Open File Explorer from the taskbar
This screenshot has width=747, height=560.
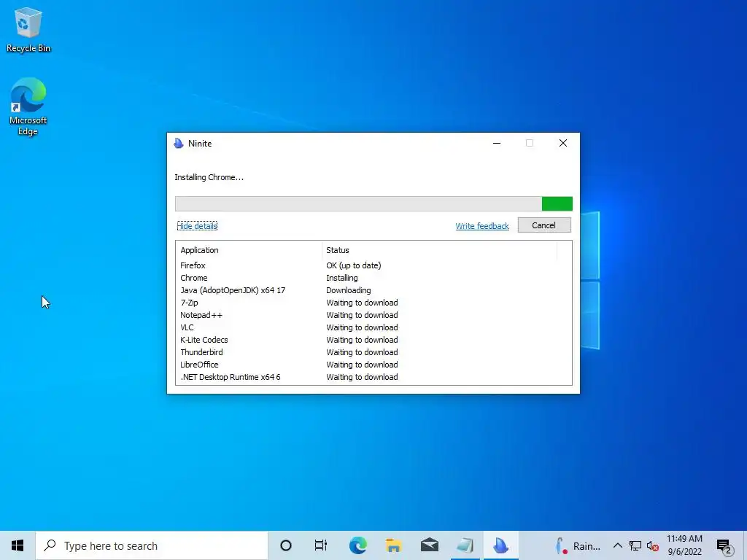(x=393, y=545)
